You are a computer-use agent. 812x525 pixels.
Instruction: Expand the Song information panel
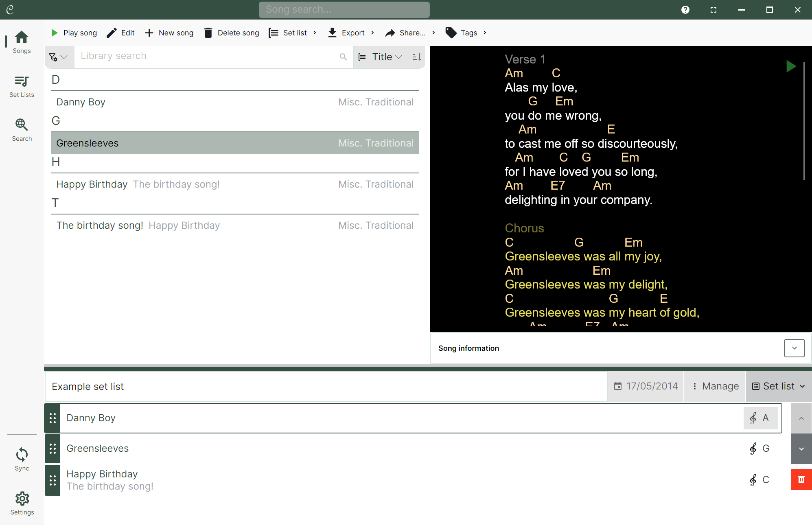(x=794, y=348)
